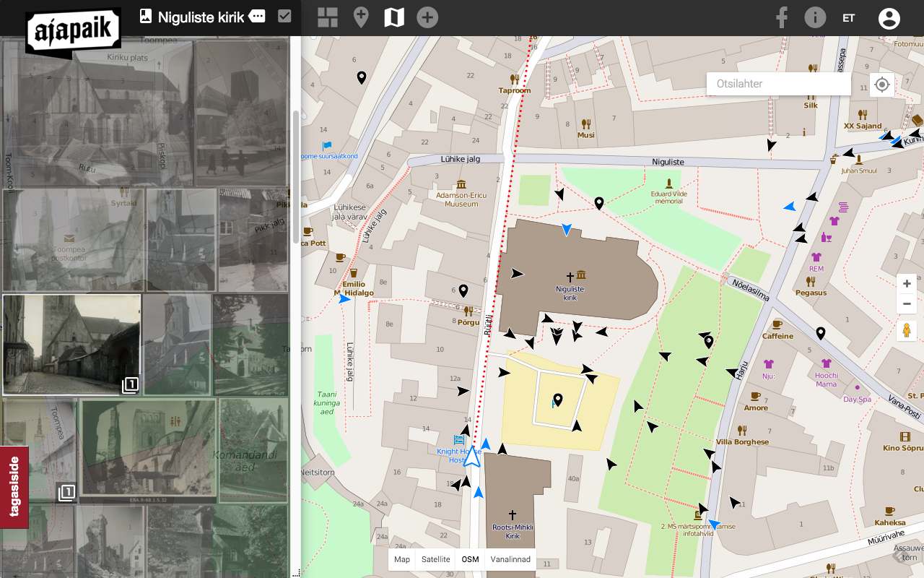Click the Villa Borghese restaurant icon
This screenshot has width=924, height=578.
pos(742,430)
